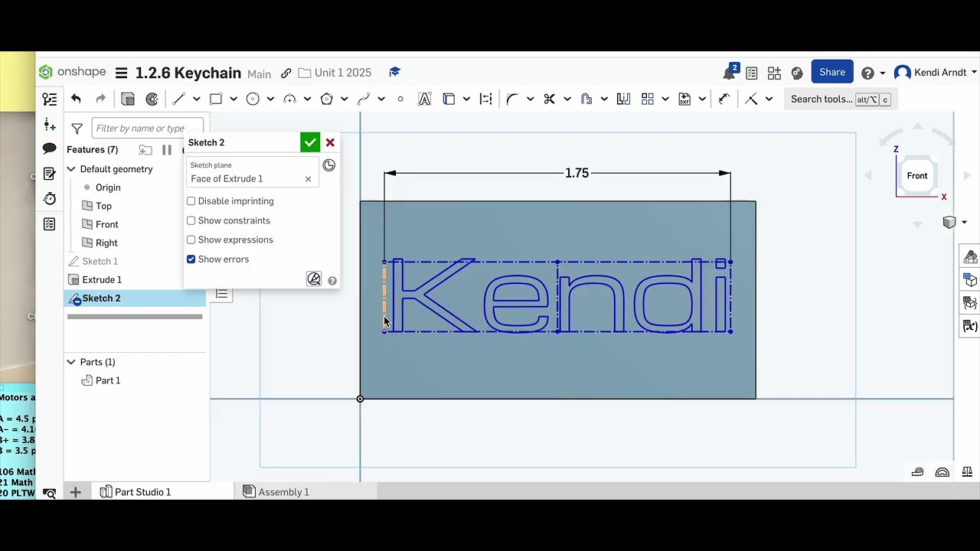Select the Corner rectangle sketch tool
The height and width of the screenshot is (551, 980).
pos(216,99)
